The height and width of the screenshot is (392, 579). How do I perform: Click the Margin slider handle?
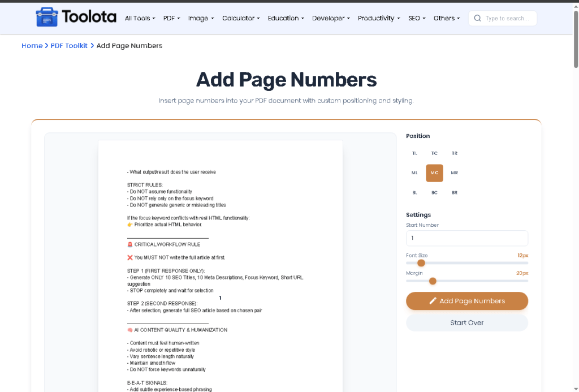(433, 281)
